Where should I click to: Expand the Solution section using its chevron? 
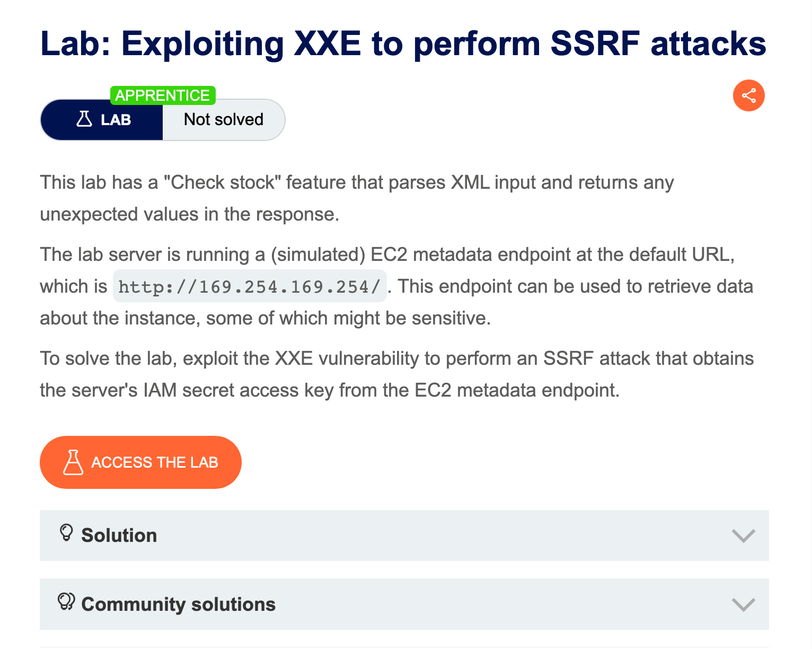743,536
